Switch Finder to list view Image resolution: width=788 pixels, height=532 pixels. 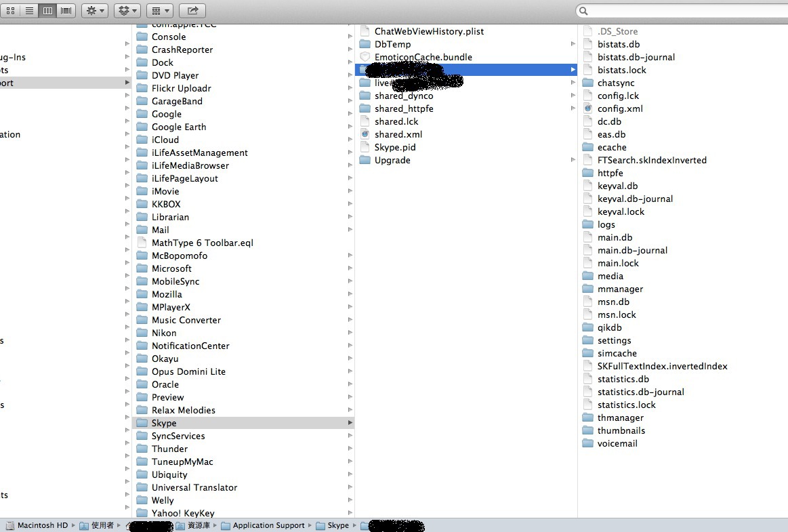(x=29, y=11)
